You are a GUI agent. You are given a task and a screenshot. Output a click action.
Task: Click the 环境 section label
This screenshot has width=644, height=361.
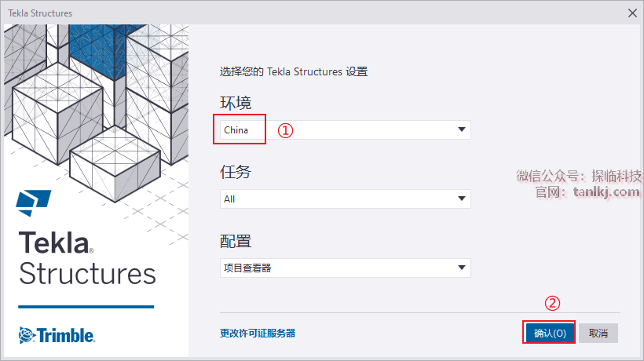[x=236, y=102]
